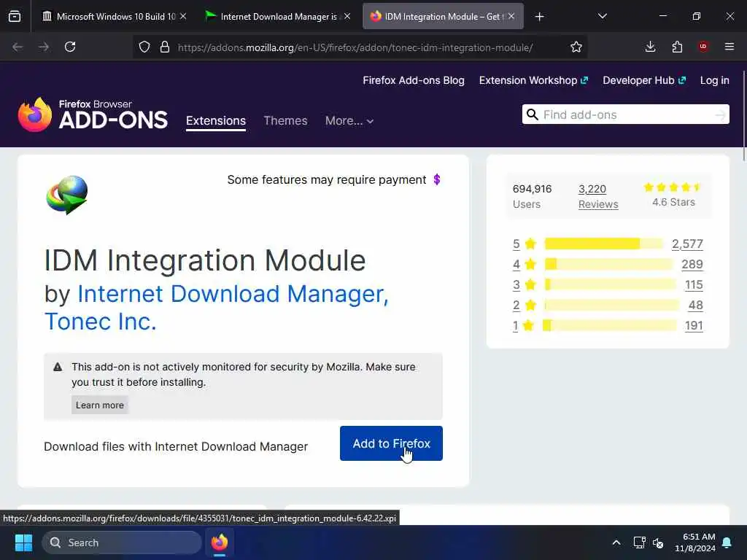Submit search with arrow in Find add-ons
The width and height of the screenshot is (747, 560).
(x=720, y=114)
